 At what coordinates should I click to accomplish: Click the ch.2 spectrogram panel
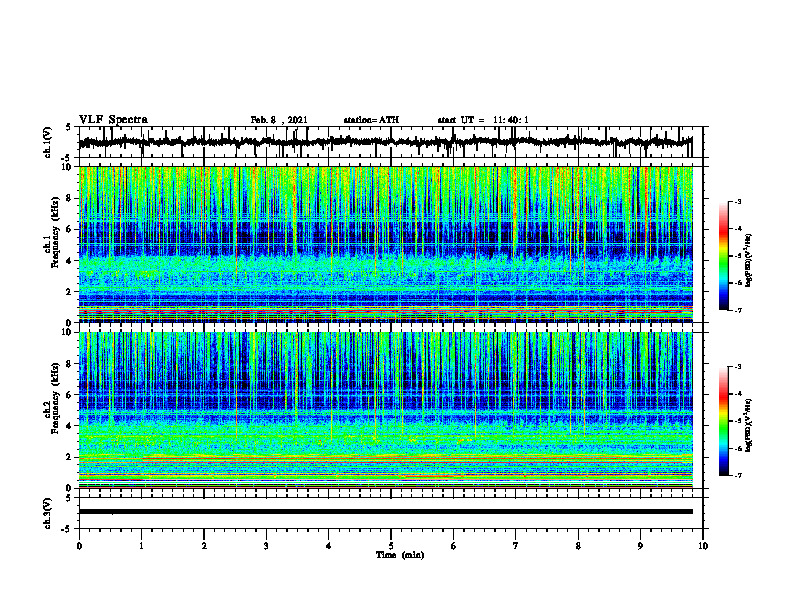pos(385,410)
